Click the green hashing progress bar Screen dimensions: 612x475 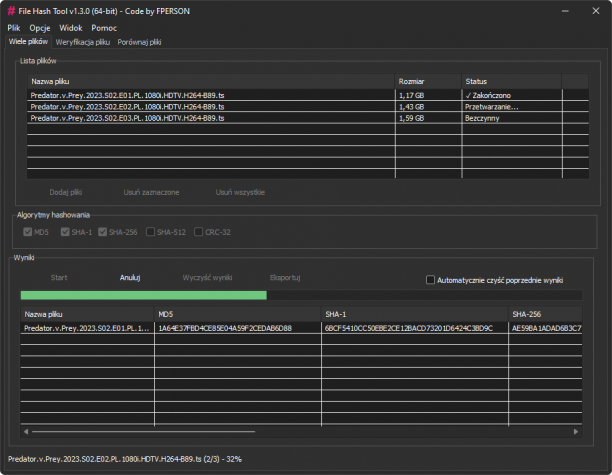[x=301, y=295]
